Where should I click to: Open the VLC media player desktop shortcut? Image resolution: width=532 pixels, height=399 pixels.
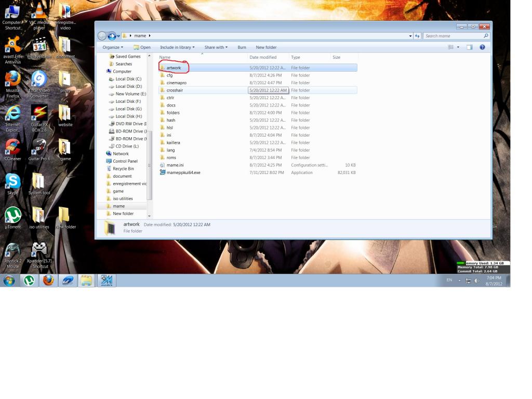39,16
